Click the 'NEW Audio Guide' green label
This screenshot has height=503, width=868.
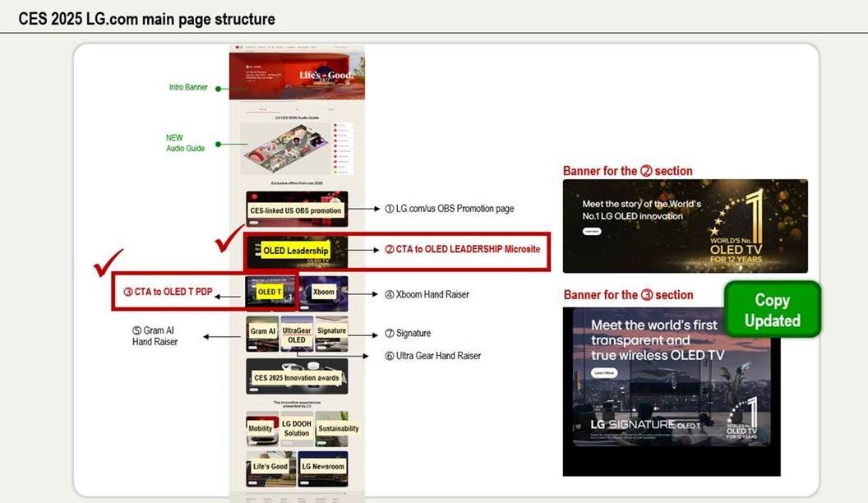tap(185, 143)
